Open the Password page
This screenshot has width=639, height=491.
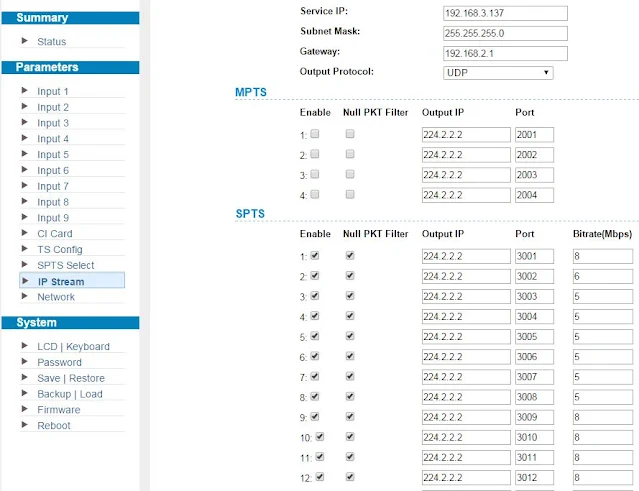[x=59, y=362]
